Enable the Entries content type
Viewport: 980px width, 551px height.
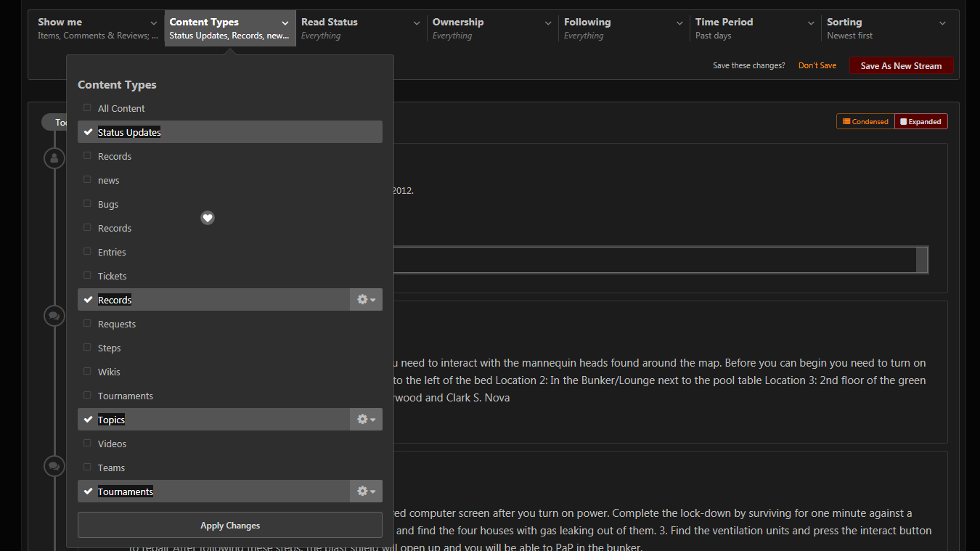pos(87,252)
